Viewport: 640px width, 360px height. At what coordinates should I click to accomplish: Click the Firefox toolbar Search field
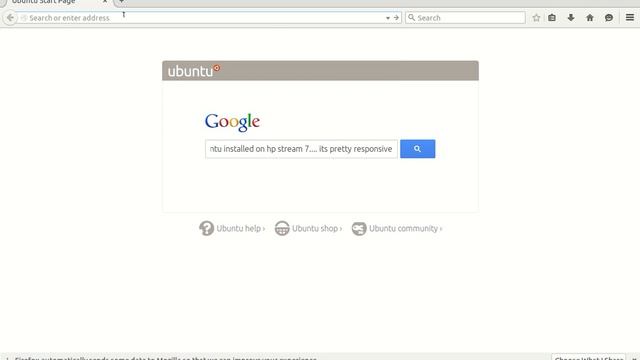tap(465, 18)
